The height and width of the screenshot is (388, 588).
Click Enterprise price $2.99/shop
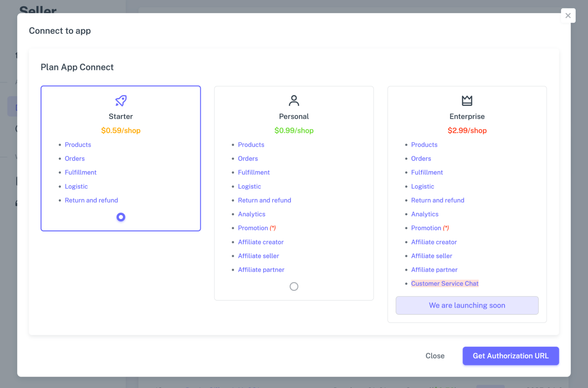tap(467, 130)
